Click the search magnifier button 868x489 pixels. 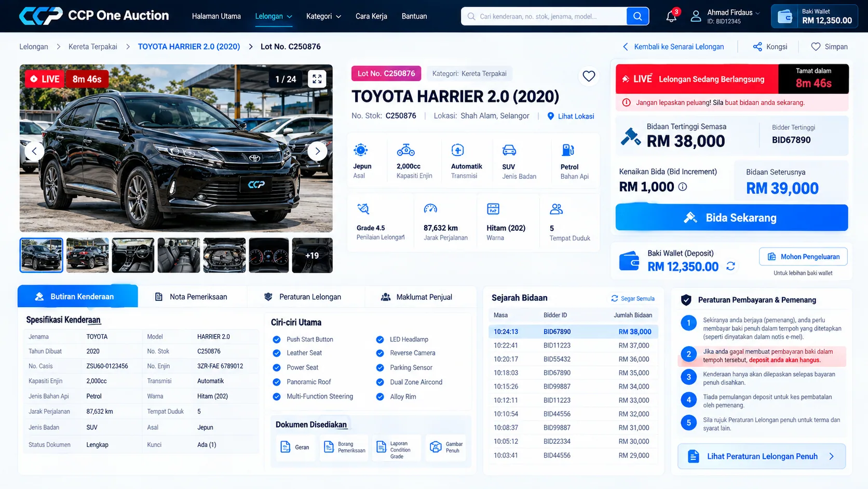point(638,16)
